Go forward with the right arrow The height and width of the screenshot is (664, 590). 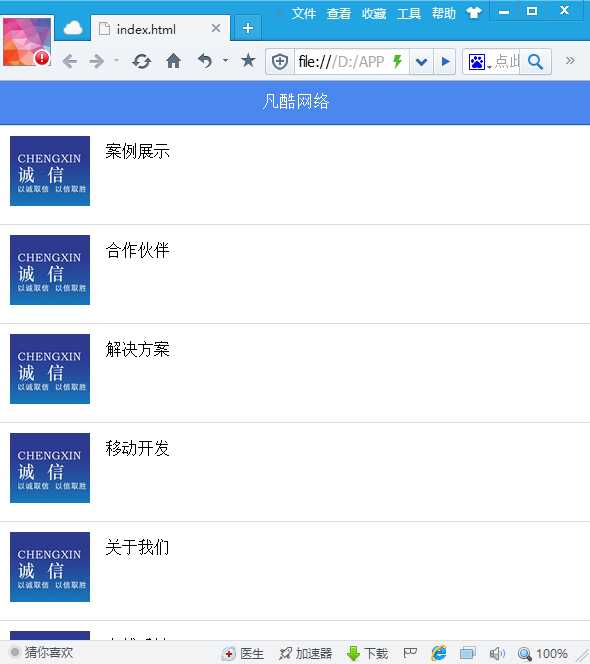97,62
